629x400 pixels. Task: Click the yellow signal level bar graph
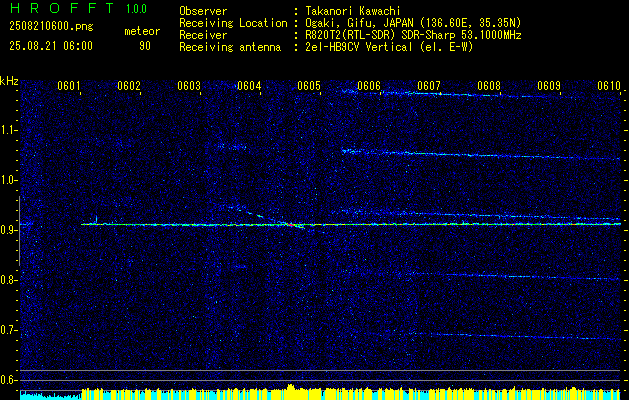coord(351,393)
